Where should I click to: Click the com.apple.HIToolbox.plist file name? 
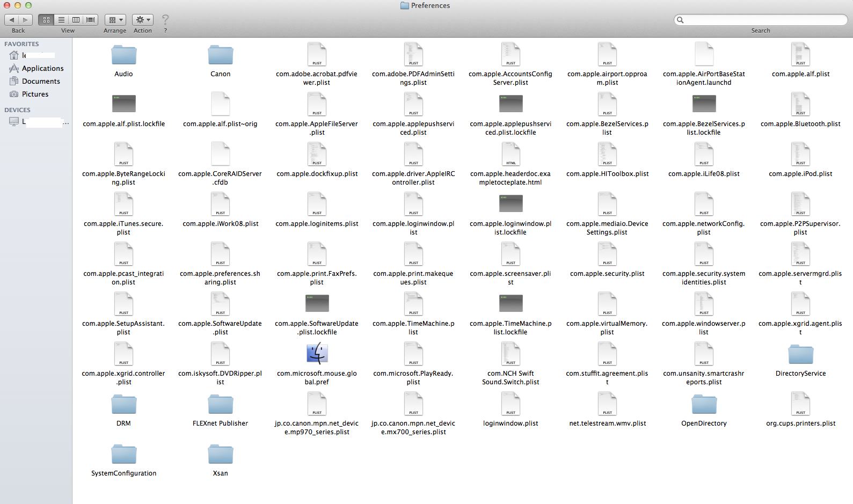[x=607, y=174]
